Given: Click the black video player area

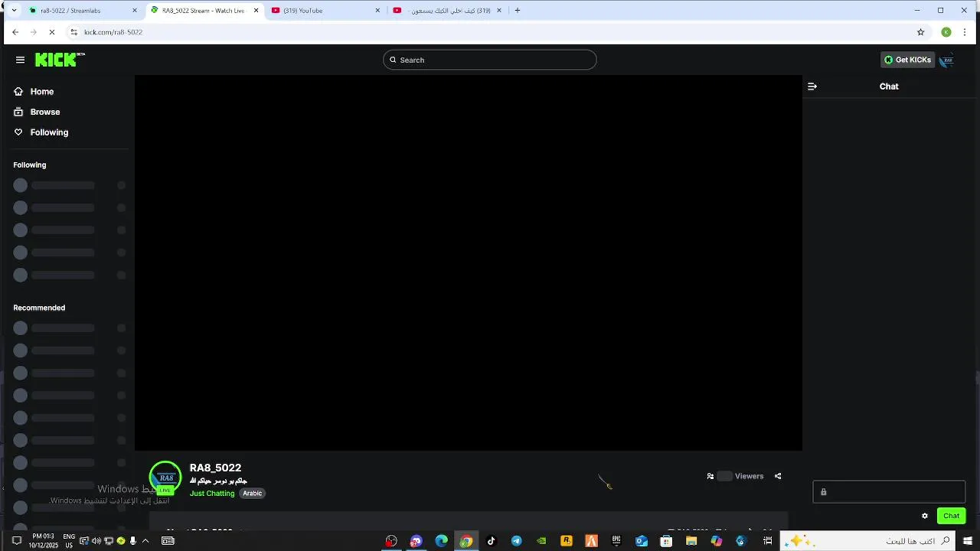Looking at the screenshot, I should (469, 262).
